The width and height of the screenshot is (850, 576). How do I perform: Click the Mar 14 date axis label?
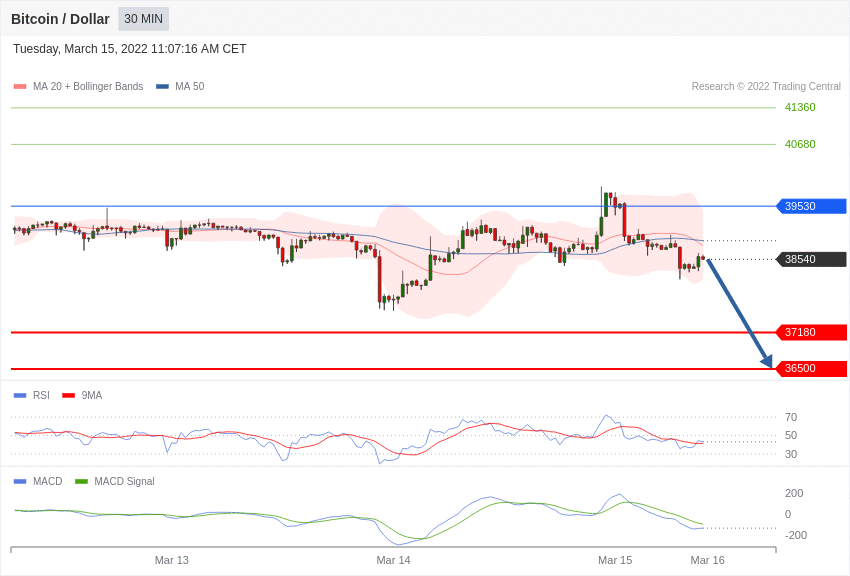[394, 560]
